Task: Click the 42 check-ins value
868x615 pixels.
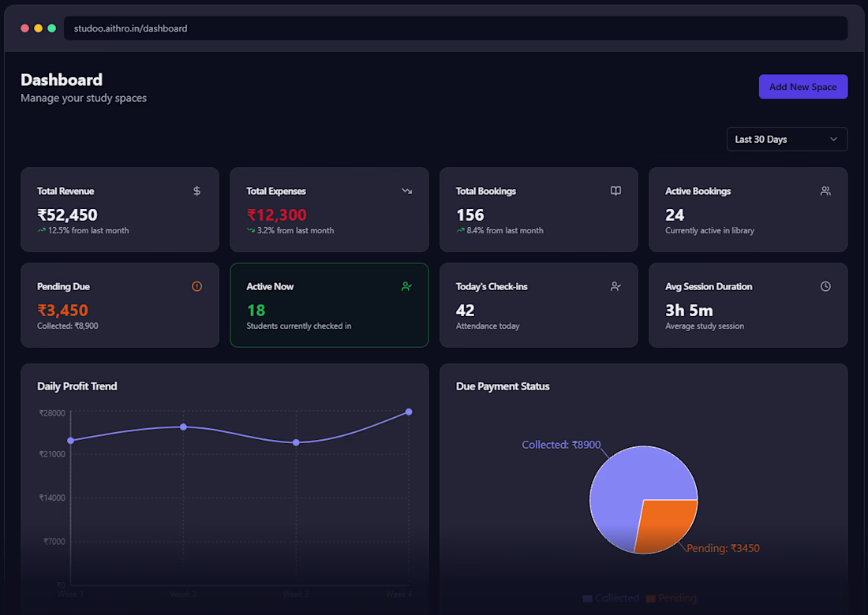Action: (x=465, y=311)
